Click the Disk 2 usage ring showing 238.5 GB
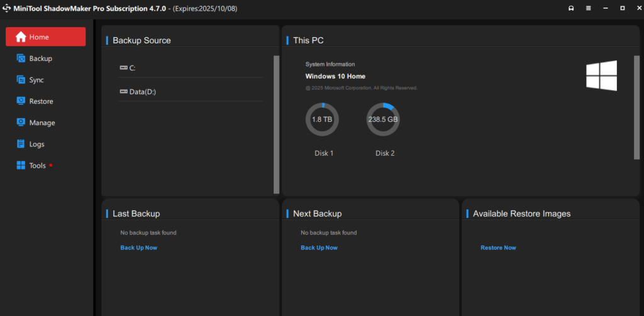The height and width of the screenshot is (316, 644). click(x=383, y=119)
